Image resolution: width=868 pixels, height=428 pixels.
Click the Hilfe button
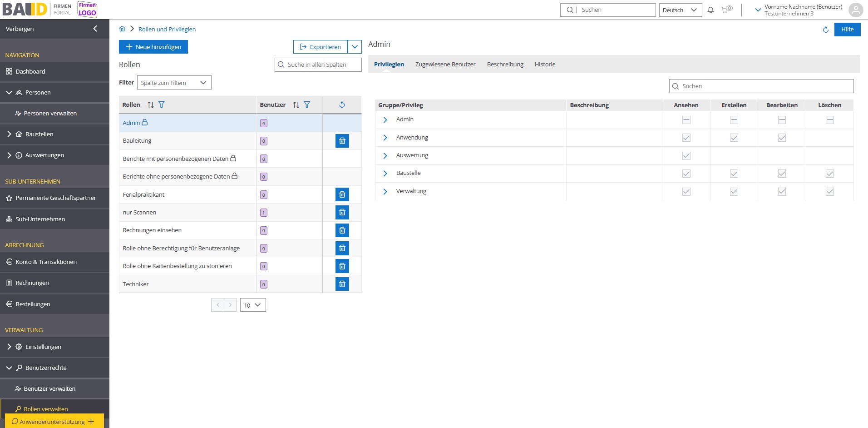tap(847, 30)
